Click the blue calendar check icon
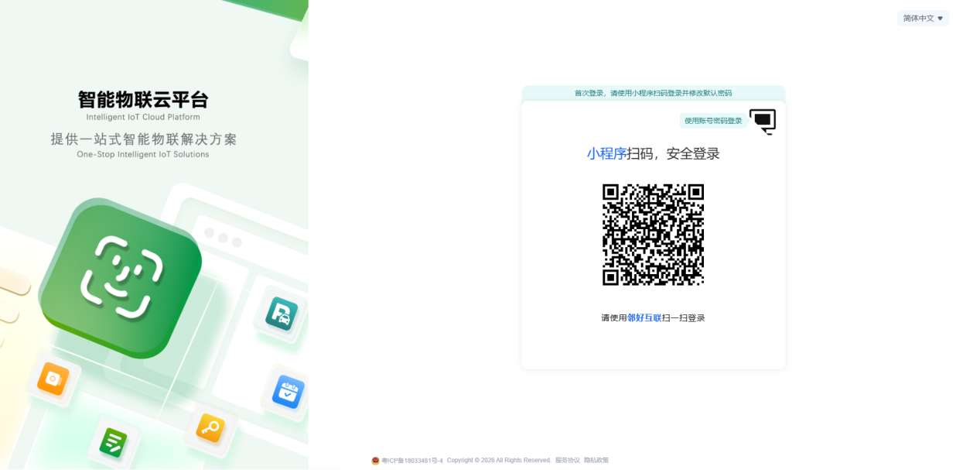 click(289, 392)
